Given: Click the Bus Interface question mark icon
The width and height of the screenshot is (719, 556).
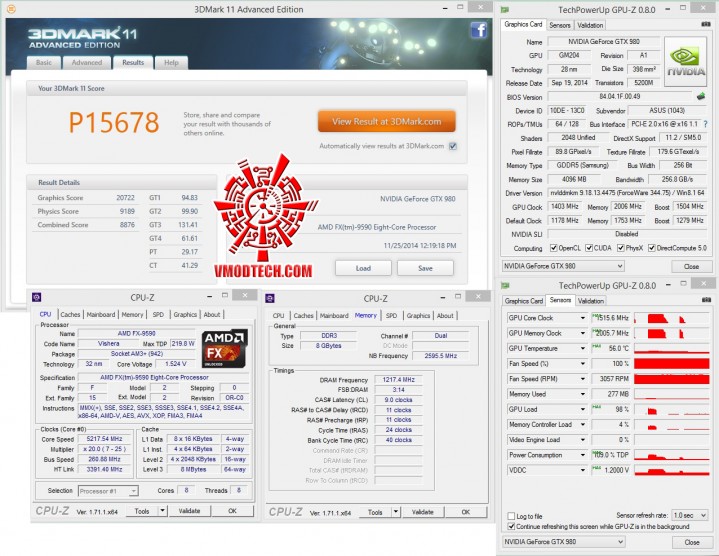Looking at the screenshot, I should (x=705, y=124).
